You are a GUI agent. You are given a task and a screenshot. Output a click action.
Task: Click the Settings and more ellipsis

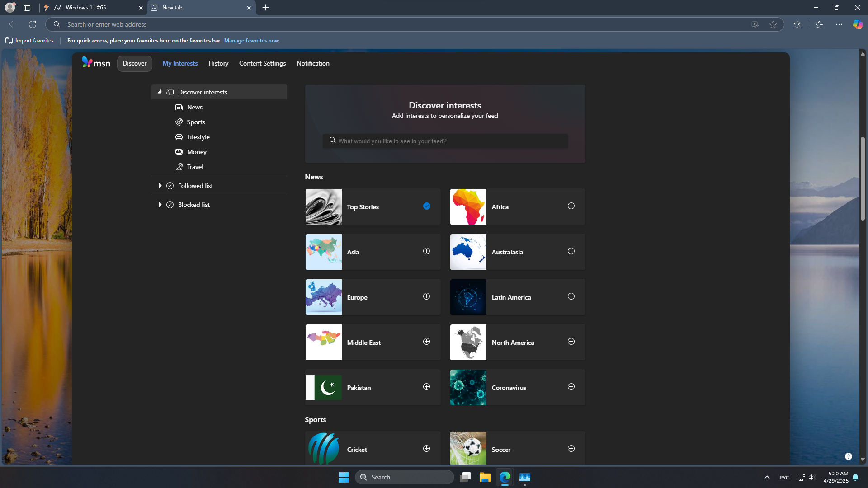[x=839, y=24]
